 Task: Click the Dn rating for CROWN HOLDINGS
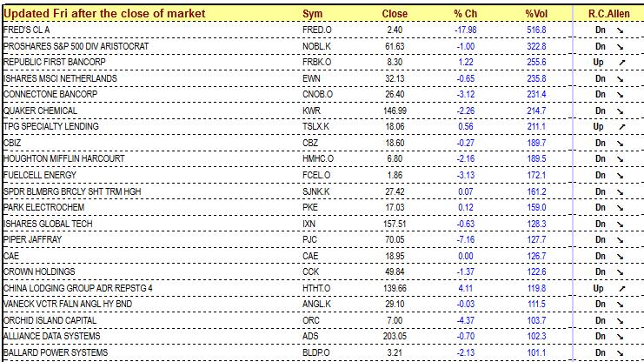[x=600, y=271]
